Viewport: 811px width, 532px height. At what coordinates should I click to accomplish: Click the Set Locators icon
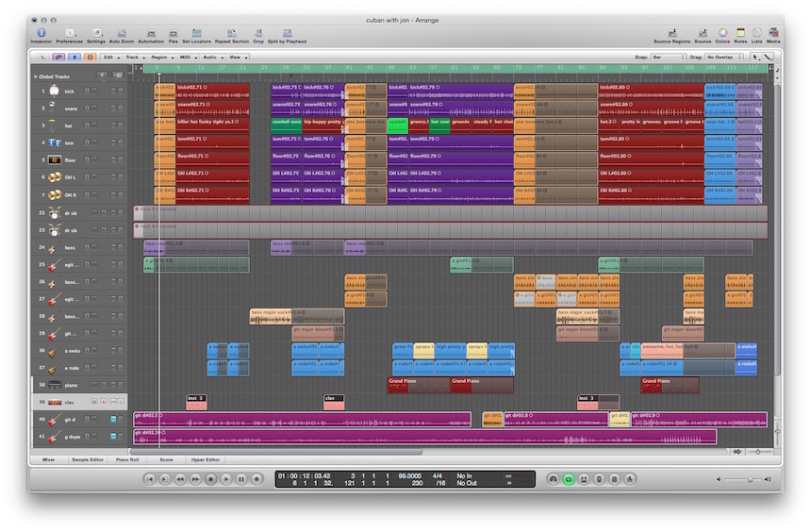point(196,33)
